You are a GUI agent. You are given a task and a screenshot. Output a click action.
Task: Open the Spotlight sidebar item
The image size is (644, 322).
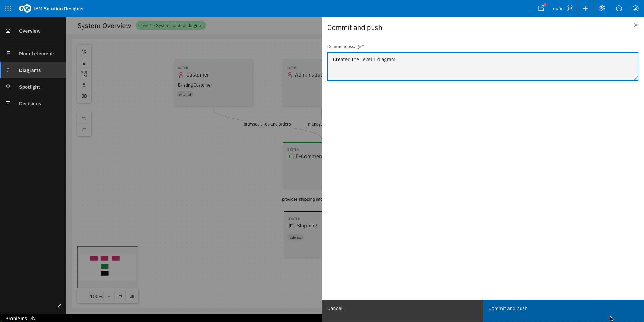[x=30, y=87]
